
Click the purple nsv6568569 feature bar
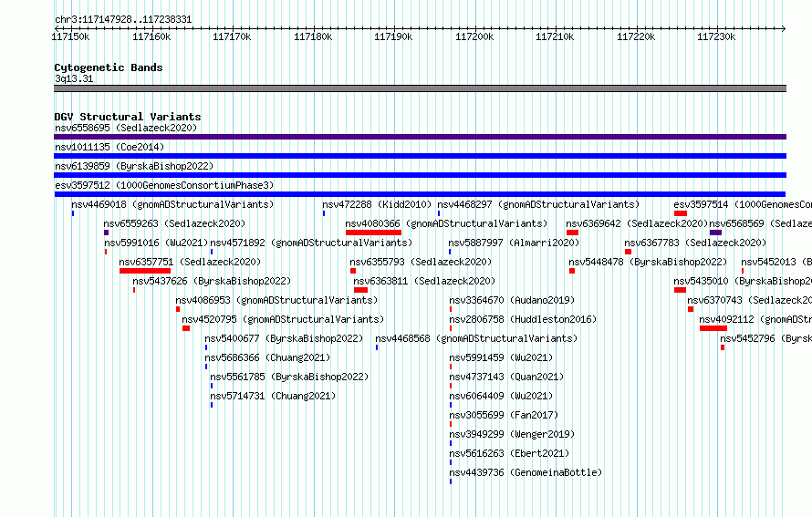pos(715,233)
